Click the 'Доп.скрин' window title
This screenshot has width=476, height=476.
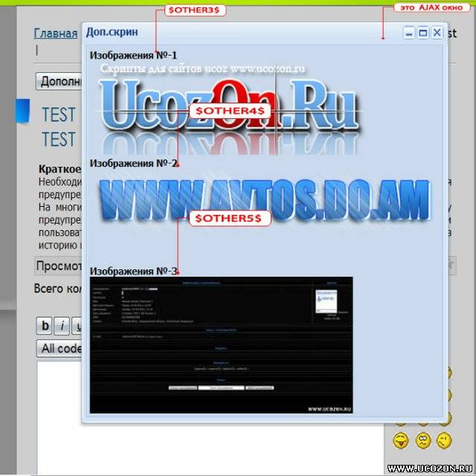coord(112,32)
